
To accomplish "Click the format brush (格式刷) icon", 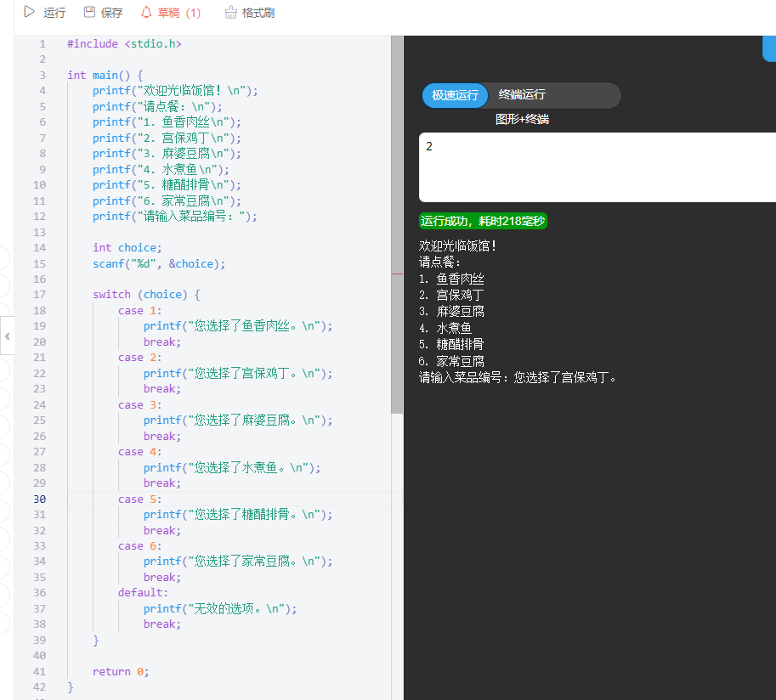I will [x=230, y=13].
